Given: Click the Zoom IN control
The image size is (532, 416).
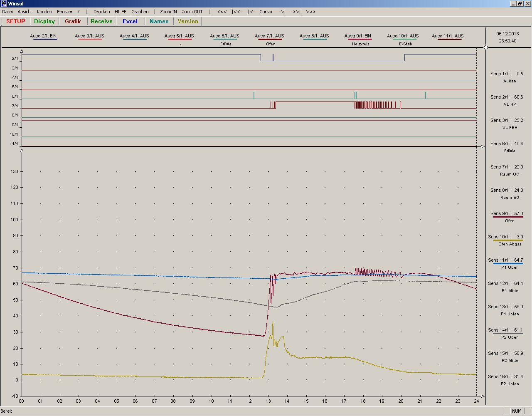Looking at the screenshot, I should coord(168,12).
